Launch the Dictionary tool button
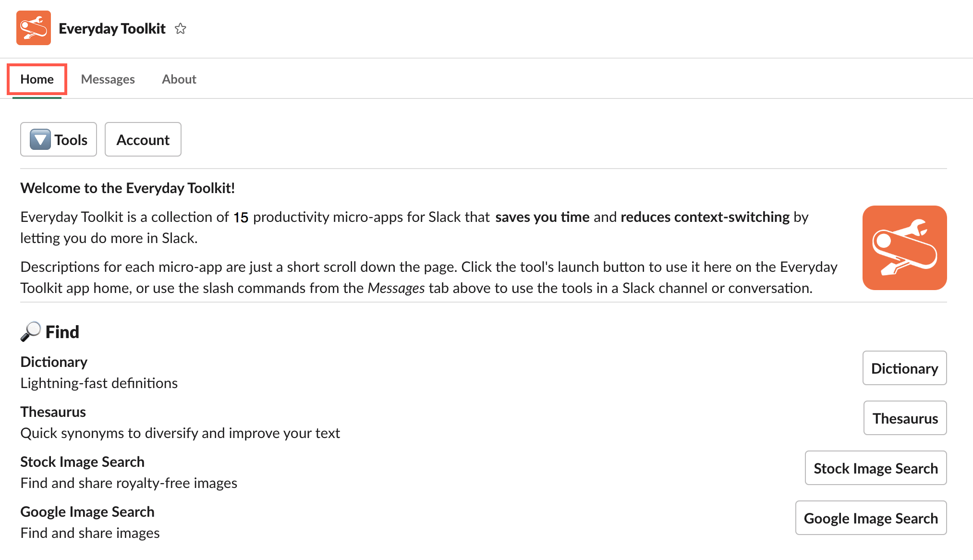 (x=904, y=368)
